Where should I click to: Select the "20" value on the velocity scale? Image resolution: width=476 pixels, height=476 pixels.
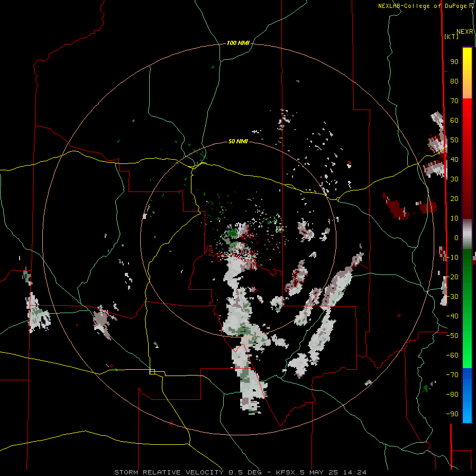click(454, 199)
